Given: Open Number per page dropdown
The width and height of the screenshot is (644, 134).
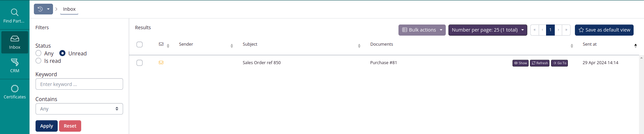Looking at the screenshot, I should pos(488,30).
